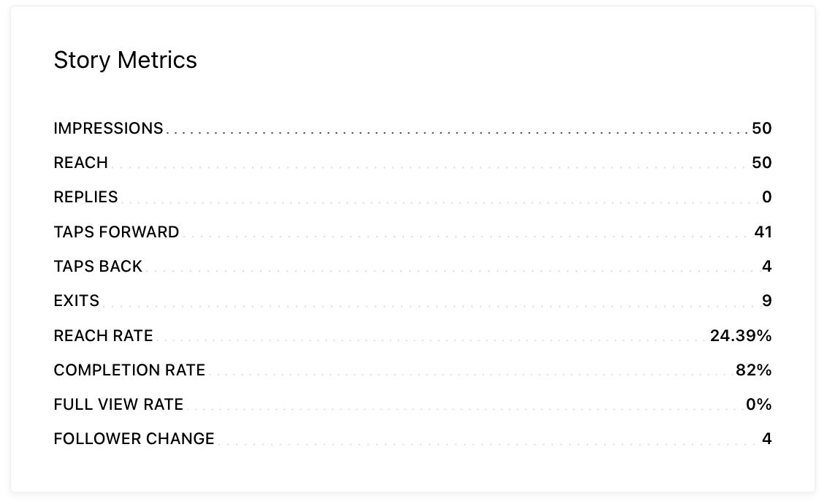
Task: Select the REPLIES metric label
Action: [85, 196]
